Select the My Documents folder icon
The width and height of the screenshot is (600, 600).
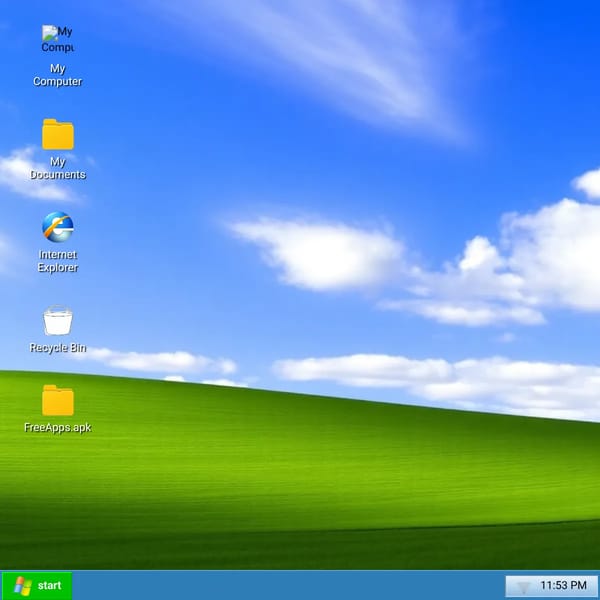[x=58, y=134]
